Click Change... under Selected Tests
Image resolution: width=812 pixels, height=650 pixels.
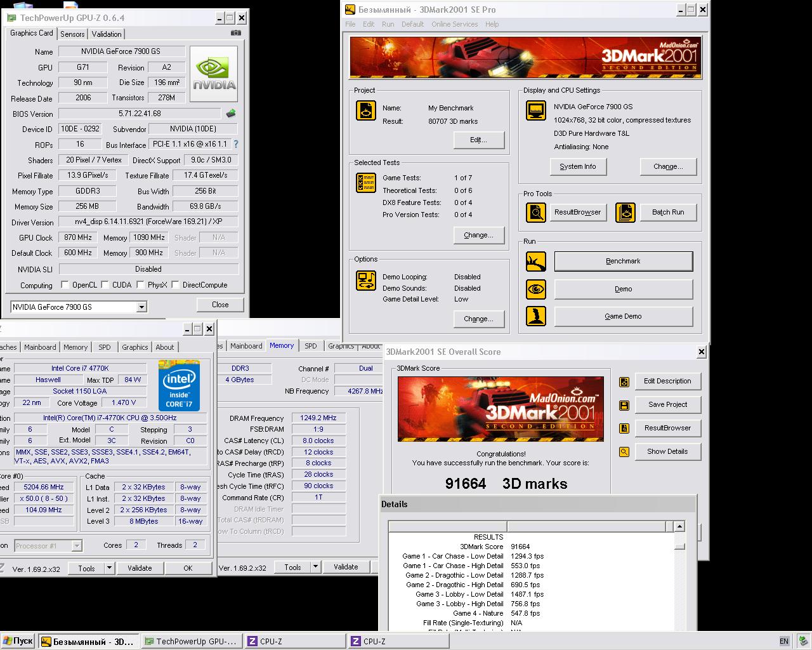coord(479,235)
